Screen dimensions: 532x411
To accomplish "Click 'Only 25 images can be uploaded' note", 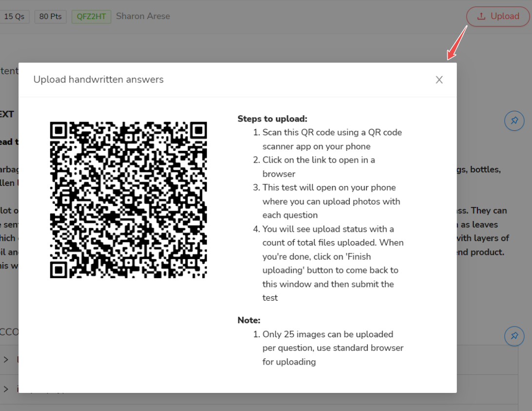I will tap(333, 348).
